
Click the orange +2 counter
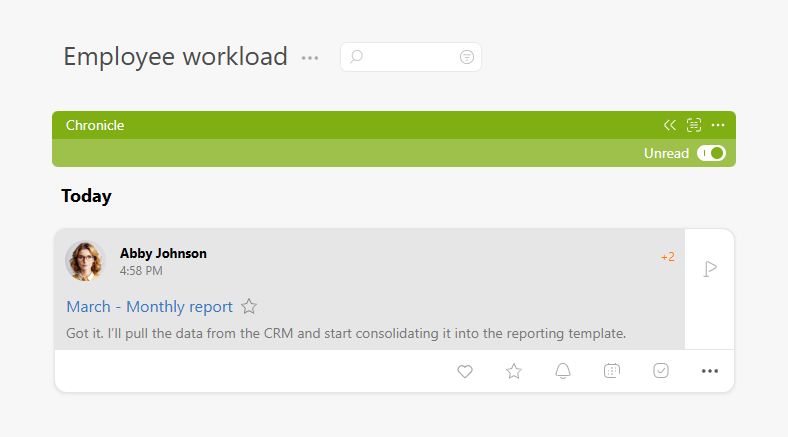(x=667, y=257)
